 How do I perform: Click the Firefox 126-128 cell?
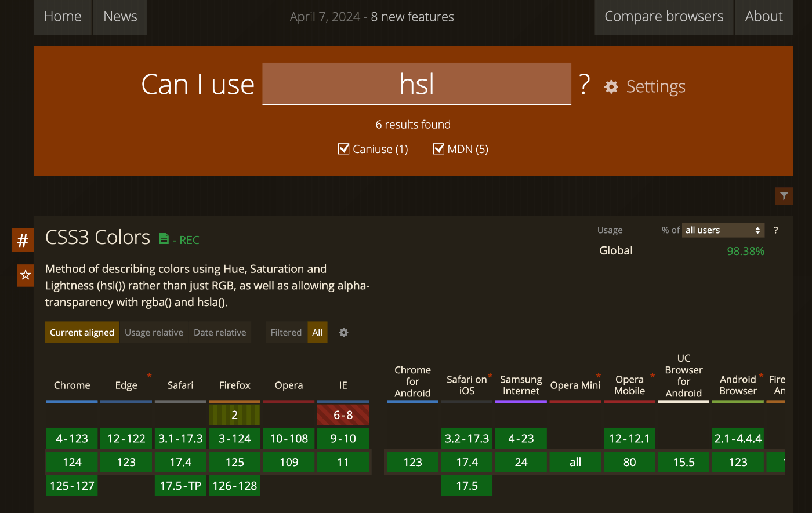(235, 486)
